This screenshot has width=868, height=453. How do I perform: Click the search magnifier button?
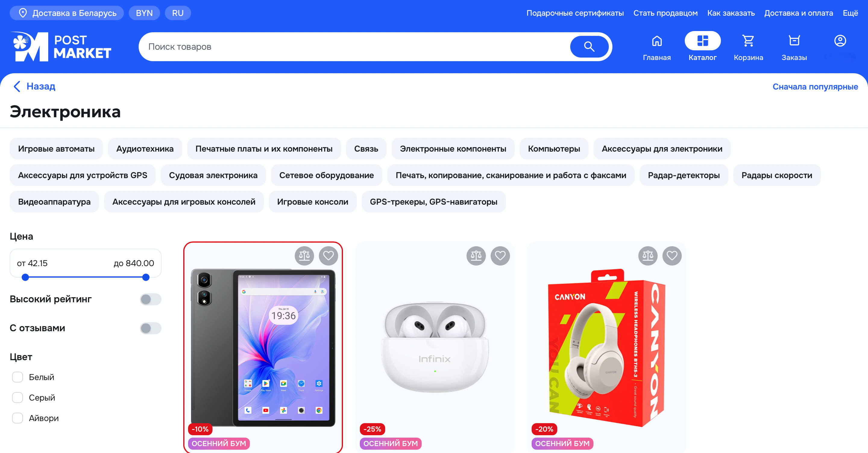[589, 46]
